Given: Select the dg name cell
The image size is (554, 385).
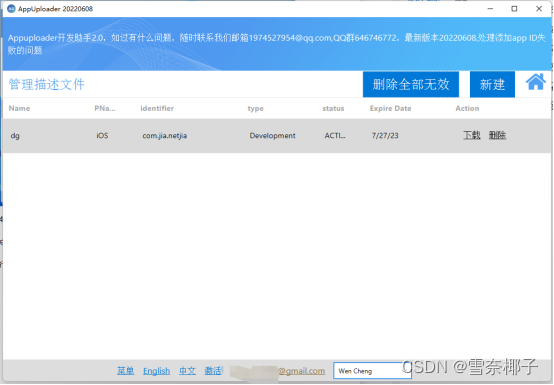Looking at the screenshot, I should click(15, 136).
